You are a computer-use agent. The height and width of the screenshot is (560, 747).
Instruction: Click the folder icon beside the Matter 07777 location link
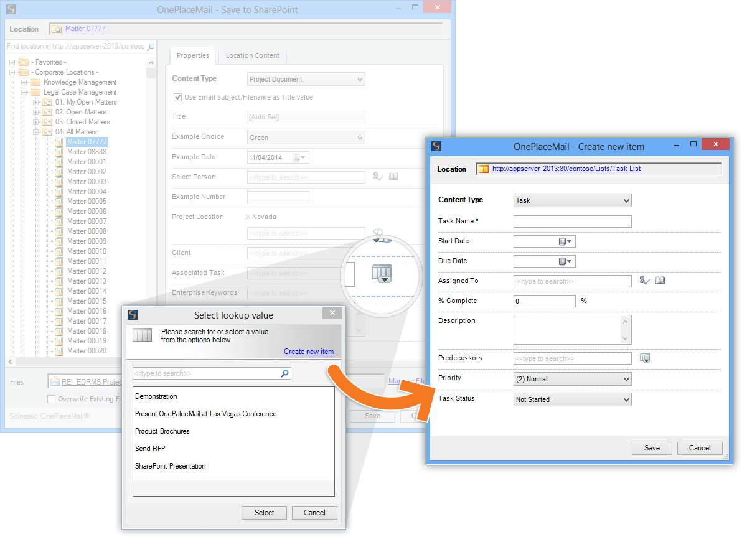(x=57, y=29)
